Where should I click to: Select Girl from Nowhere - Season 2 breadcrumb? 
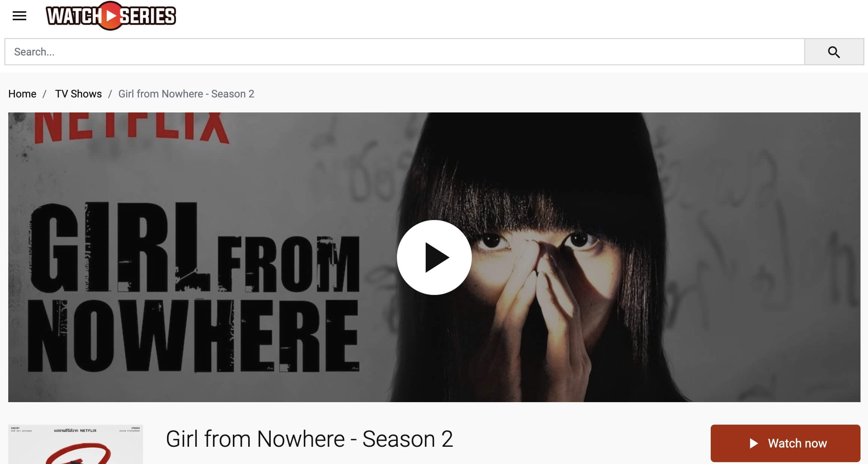[x=186, y=94]
